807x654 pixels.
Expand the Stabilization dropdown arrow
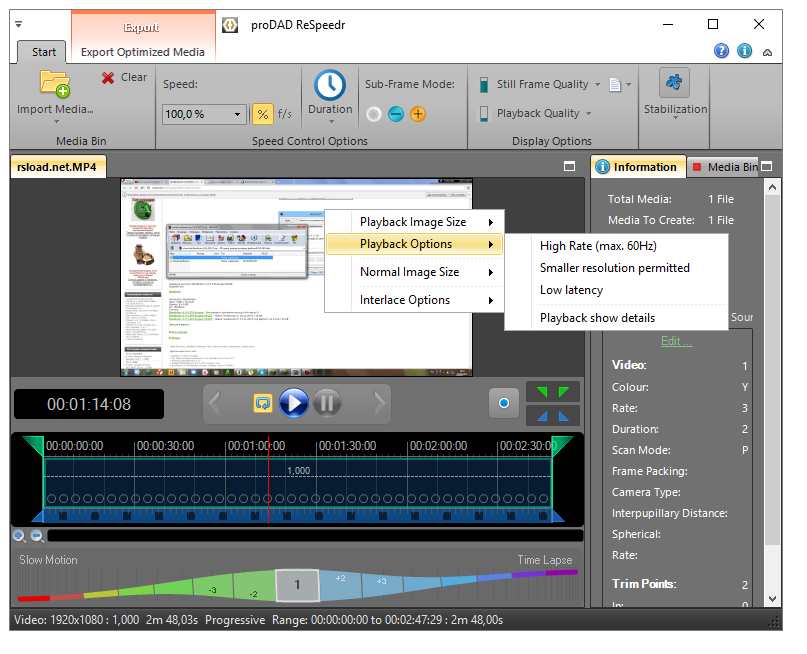coord(675,118)
